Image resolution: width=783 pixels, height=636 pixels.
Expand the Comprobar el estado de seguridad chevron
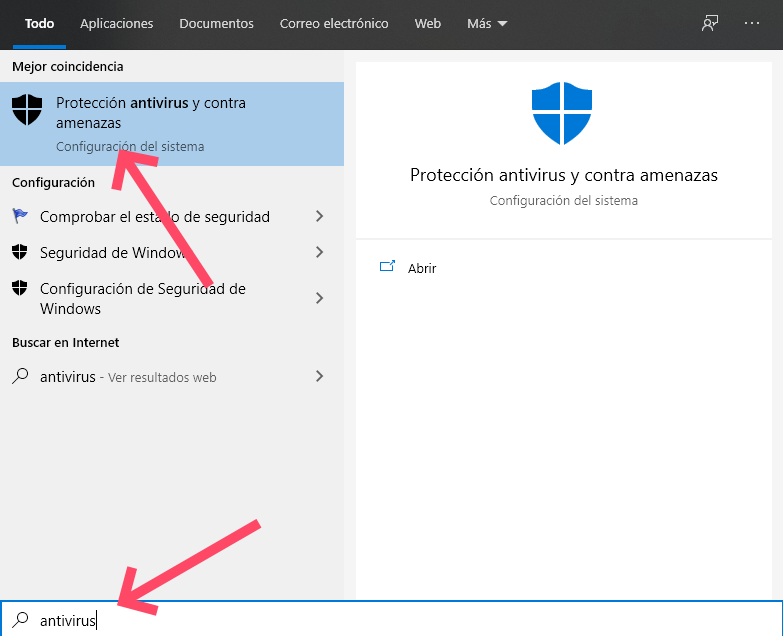tap(319, 216)
